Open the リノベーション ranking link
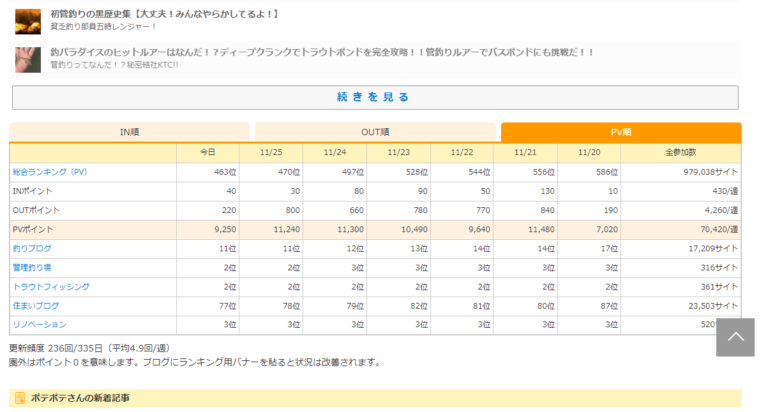 point(40,324)
